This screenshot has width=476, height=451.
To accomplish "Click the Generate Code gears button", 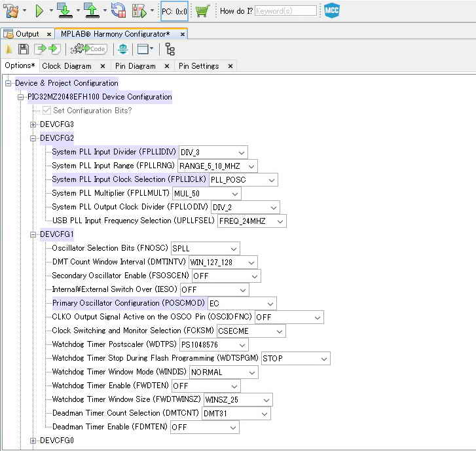I will tap(88, 49).
